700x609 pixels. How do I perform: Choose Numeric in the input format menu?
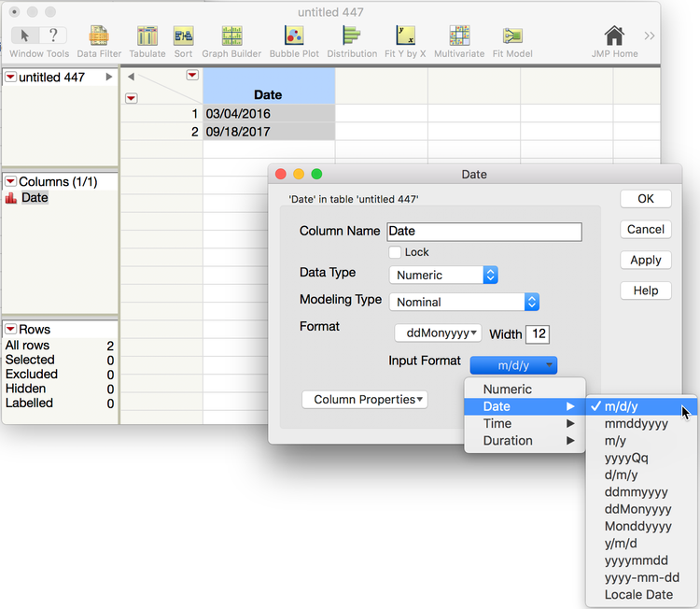[x=525, y=389]
